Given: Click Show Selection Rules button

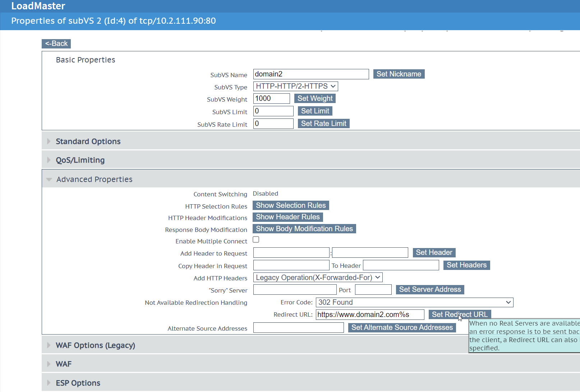Looking at the screenshot, I should point(291,205).
